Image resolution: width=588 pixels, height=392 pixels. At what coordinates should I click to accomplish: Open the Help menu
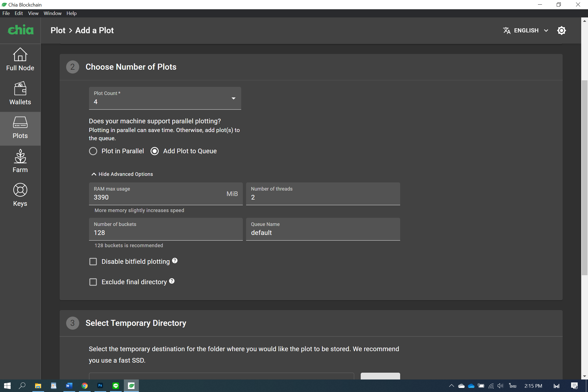pyautogui.click(x=72, y=13)
